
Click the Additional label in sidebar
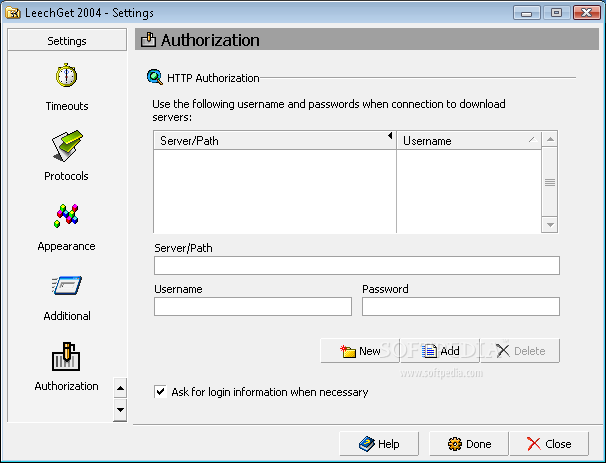67,316
